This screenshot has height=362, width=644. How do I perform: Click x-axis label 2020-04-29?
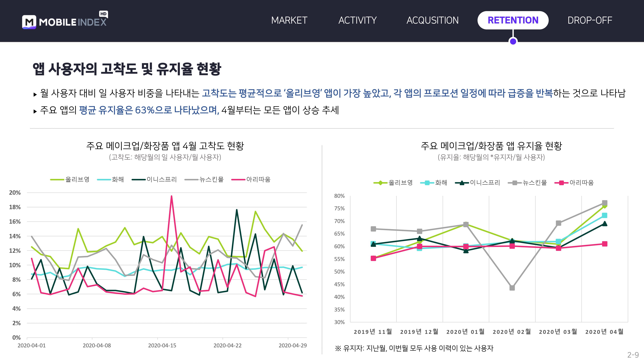[x=293, y=346]
